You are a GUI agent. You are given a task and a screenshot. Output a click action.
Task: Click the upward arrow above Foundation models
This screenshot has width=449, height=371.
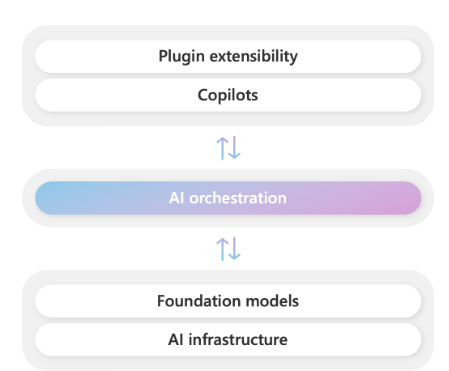click(x=222, y=249)
